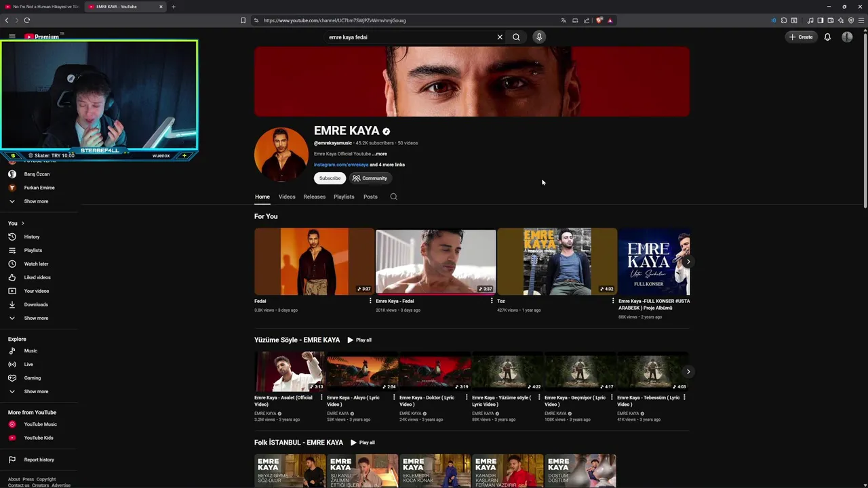Screen dimensions: 868x488
Task: Run the search with the magnifier icon
Action: 516,37
